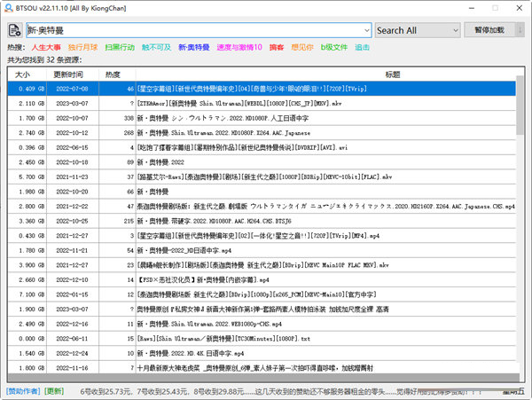Sort results by 热度 popularity column header
Screen dimensions: 532x400
click(113, 75)
